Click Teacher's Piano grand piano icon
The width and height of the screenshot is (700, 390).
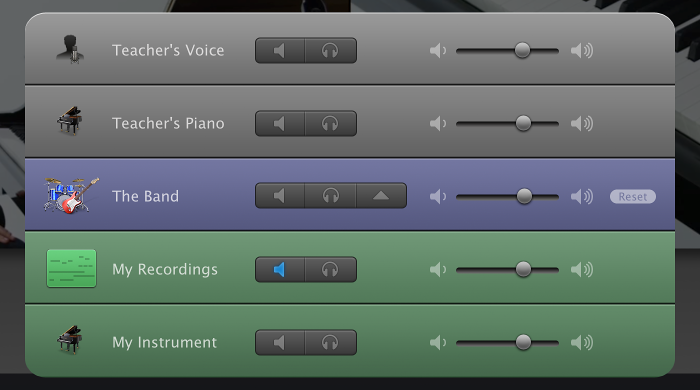70,120
